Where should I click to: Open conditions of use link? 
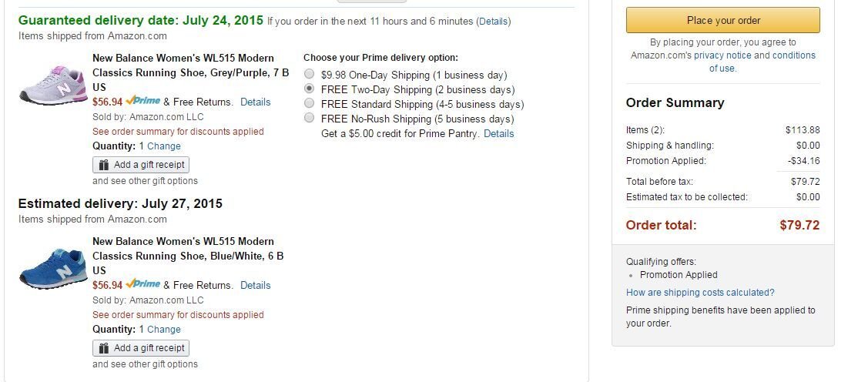(x=762, y=62)
